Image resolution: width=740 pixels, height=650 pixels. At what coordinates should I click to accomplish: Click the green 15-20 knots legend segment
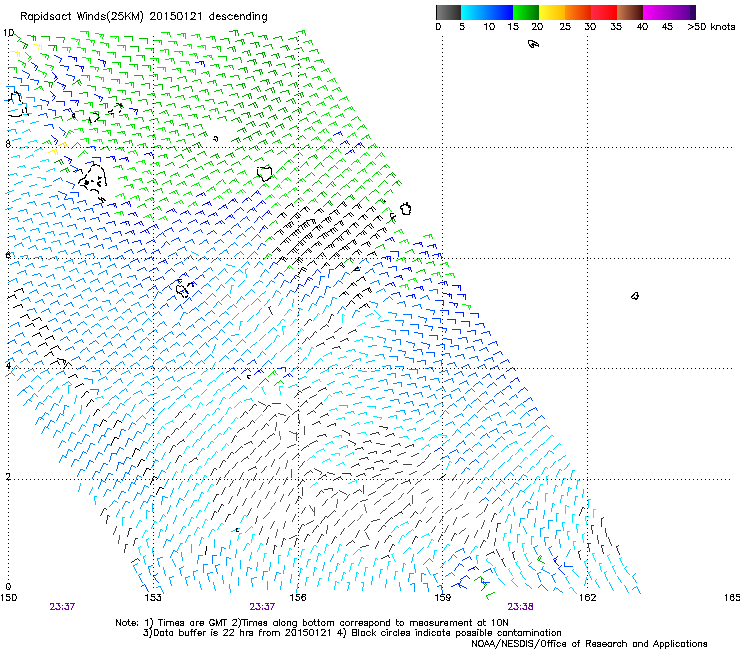point(526,12)
